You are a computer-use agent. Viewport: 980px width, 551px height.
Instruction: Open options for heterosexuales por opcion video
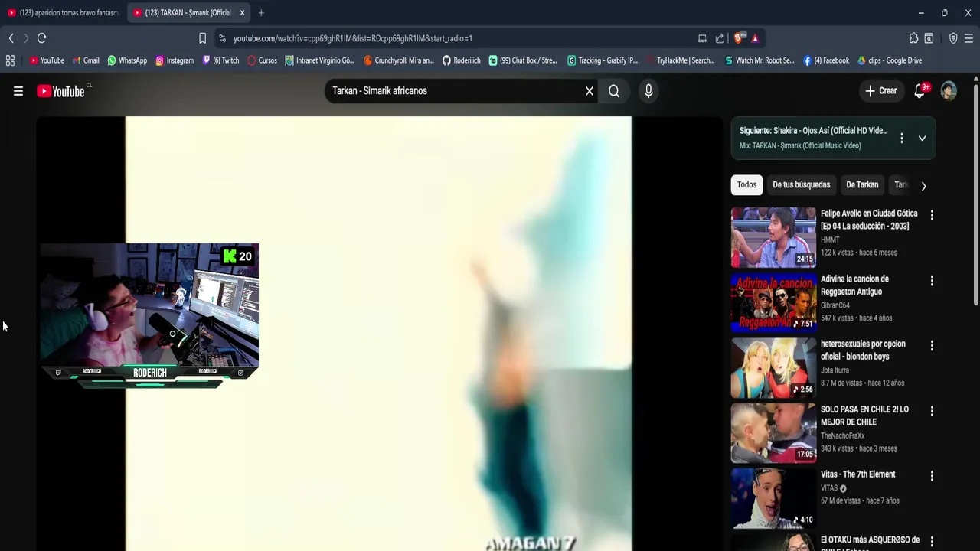tap(932, 346)
